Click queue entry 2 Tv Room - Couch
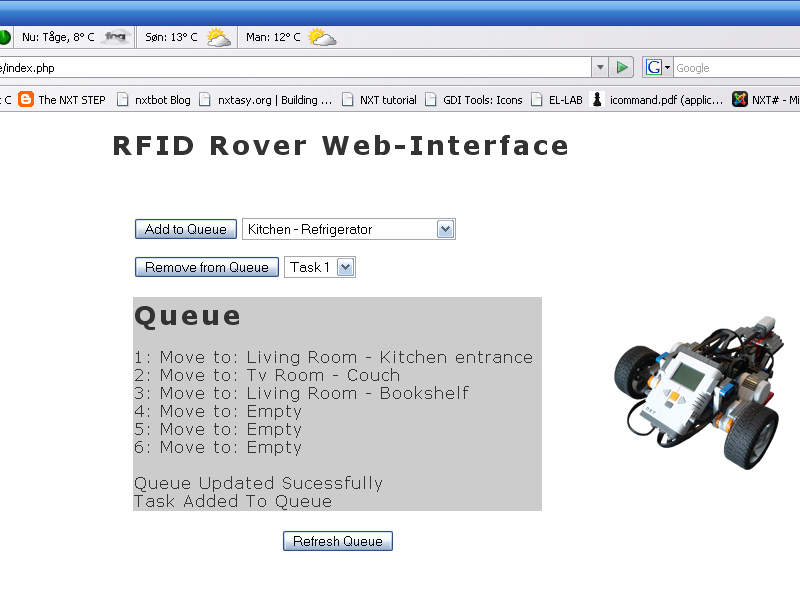Screen dimensions: 800x600 (x=267, y=375)
